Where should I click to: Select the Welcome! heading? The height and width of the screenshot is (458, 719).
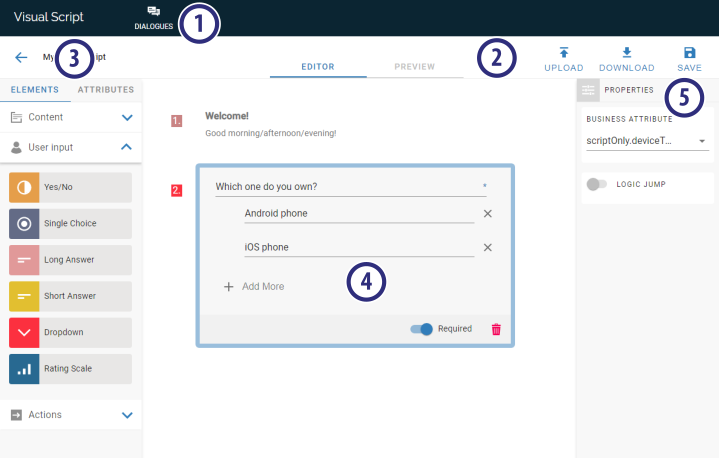(227, 116)
